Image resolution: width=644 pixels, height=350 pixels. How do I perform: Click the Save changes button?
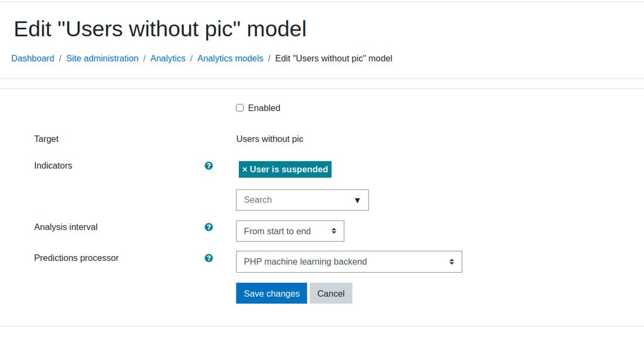272,293
